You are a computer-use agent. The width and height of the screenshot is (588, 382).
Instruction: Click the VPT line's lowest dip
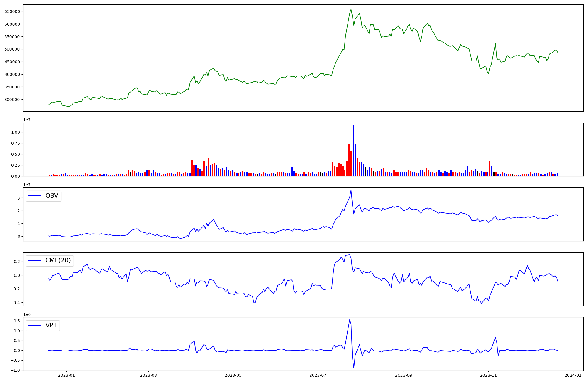pos(354,368)
